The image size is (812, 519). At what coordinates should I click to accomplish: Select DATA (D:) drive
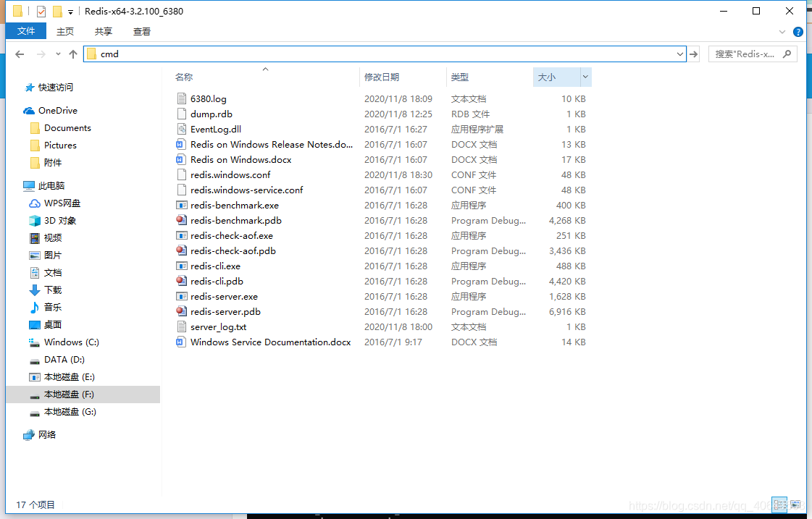(x=64, y=360)
